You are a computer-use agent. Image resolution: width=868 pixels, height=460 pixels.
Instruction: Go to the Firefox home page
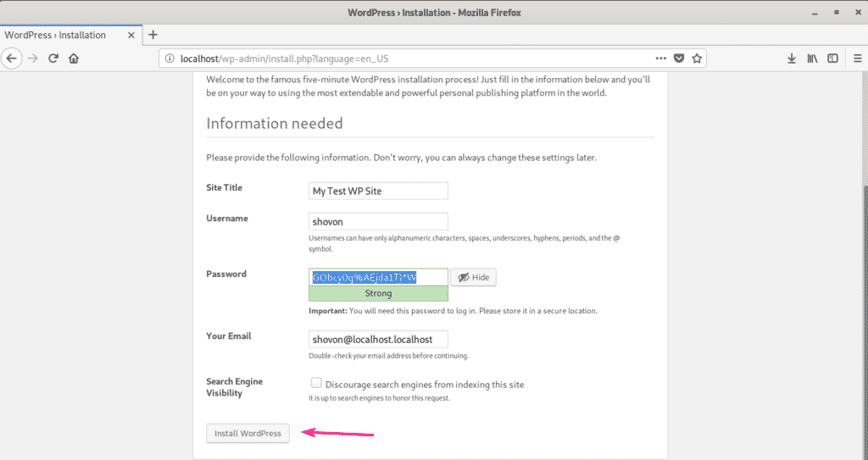tap(74, 58)
